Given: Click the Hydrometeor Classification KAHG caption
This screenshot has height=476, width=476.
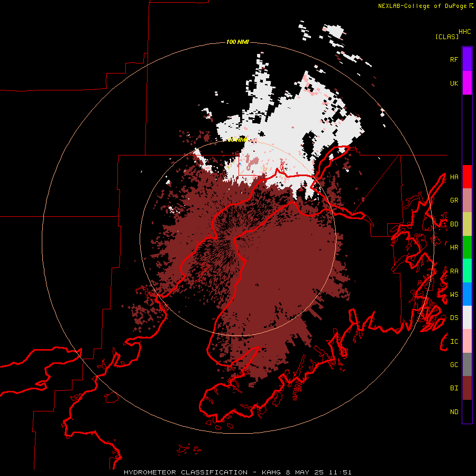Looking at the screenshot, I should tap(237, 472).
